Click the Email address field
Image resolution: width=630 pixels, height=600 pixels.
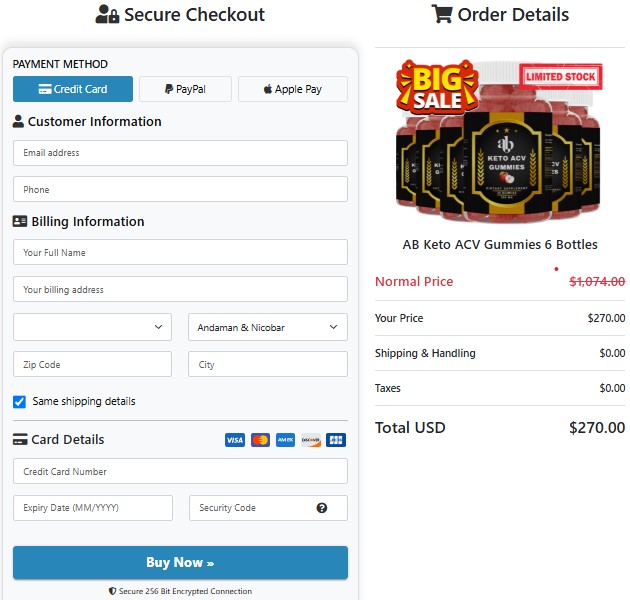180,153
